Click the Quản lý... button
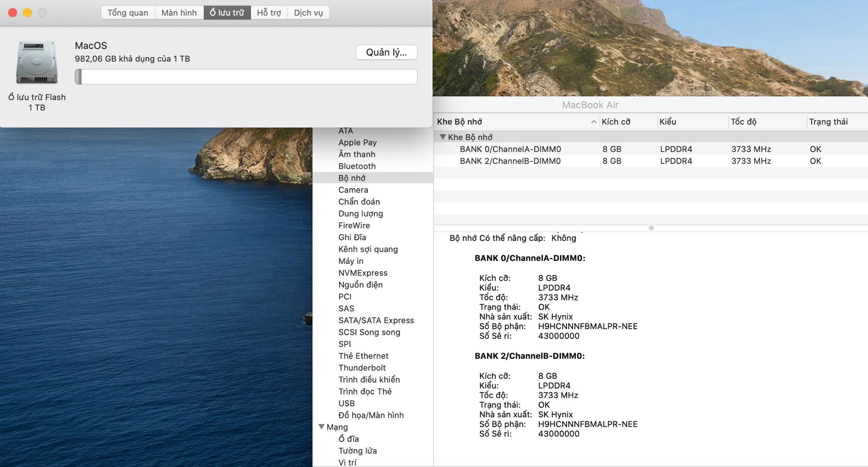This screenshot has width=868, height=467. pyautogui.click(x=386, y=52)
